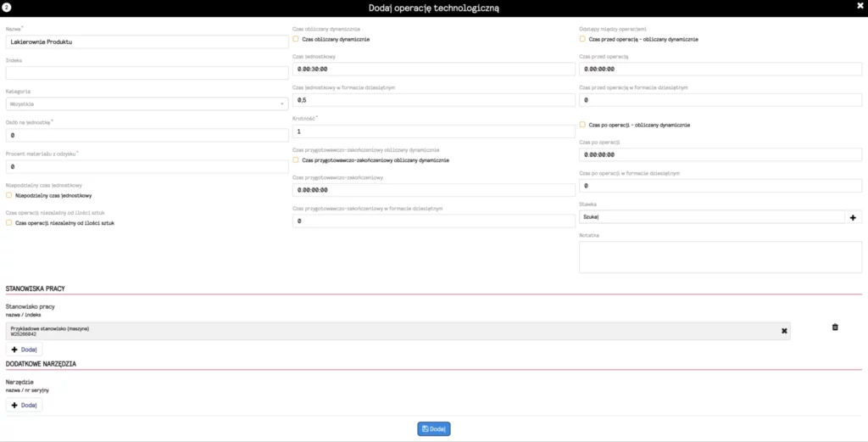This screenshot has width=868, height=442.
Task: Add a tool under Narzędzie section
Action: [24, 405]
